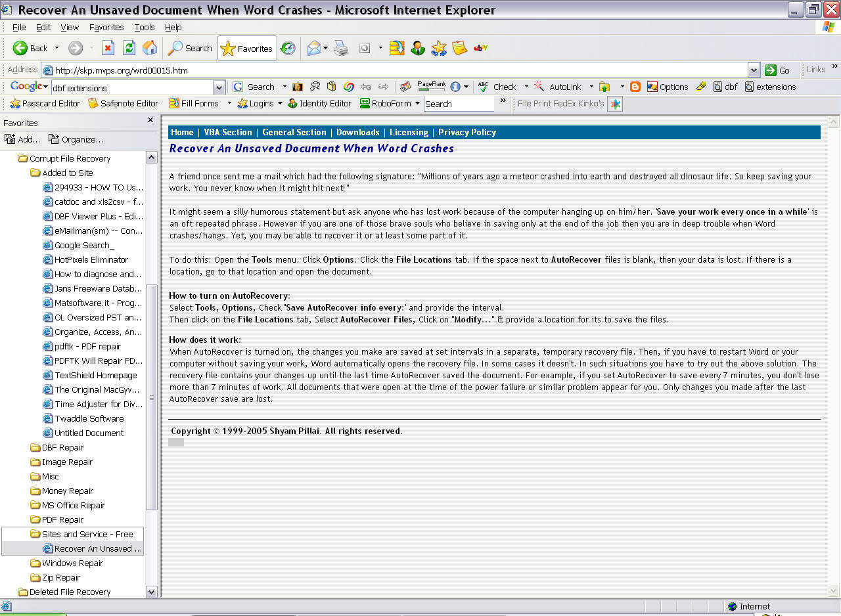This screenshot has height=616, width=841.
Task: Refresh the page with the Refresh icon
Action: point(129,48)
